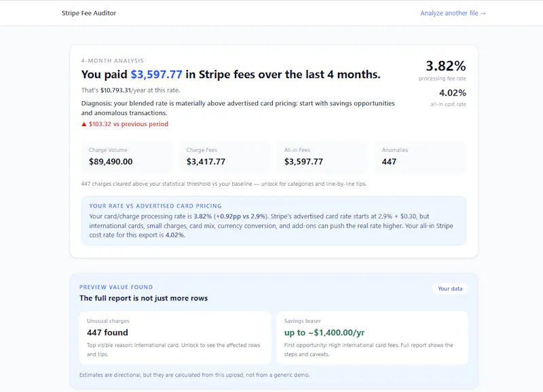Select the $3,597.77 amount in the headline
Image resolution: width=543 pixels, height=392 pixels.
pyautogui.click(x=156, y=75)
